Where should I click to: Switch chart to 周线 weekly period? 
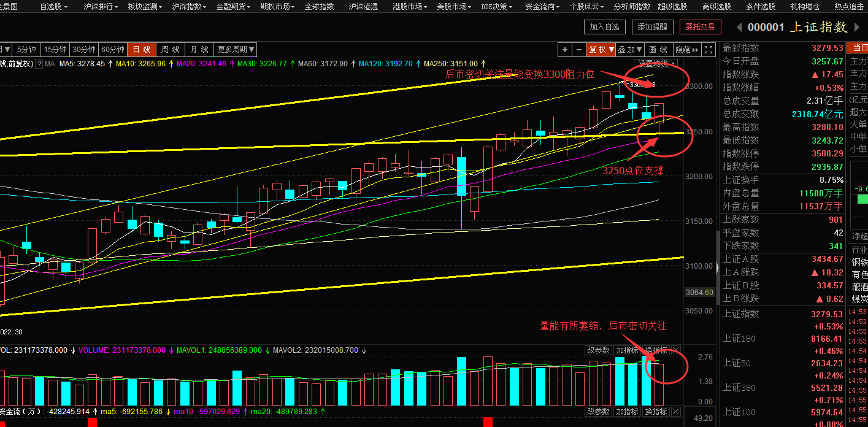click(x=171, y=50)
